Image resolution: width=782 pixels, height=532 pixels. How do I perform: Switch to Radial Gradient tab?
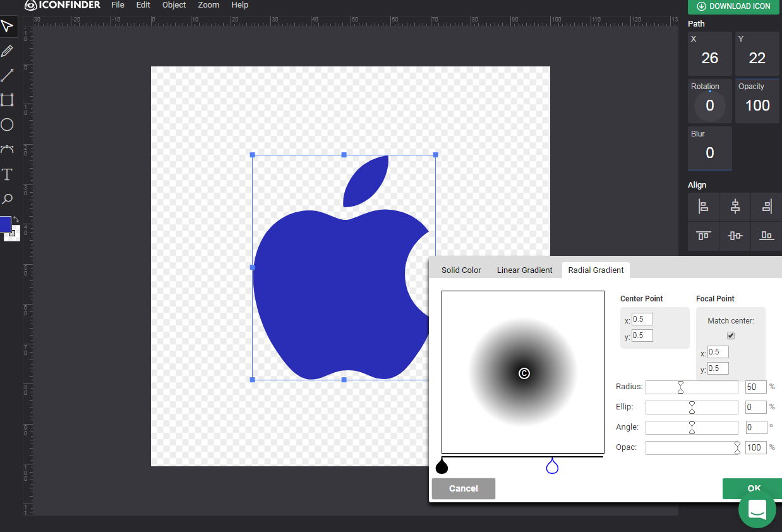click(596, 270)
